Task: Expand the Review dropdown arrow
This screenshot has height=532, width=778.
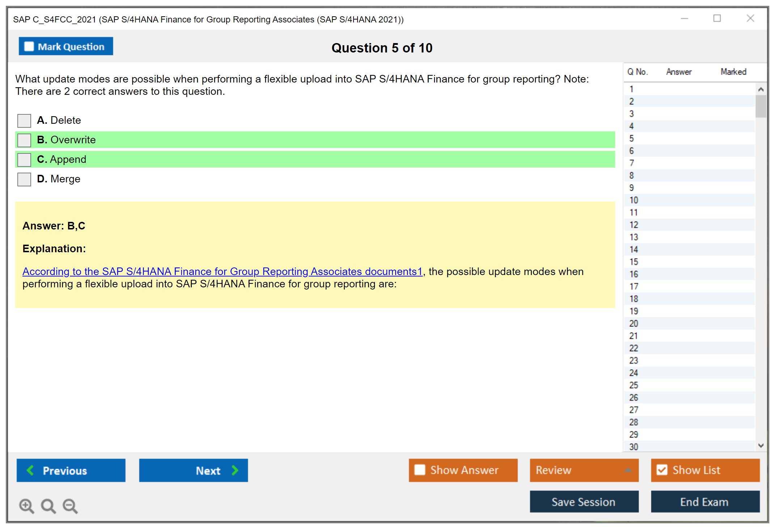Action: 628,470
